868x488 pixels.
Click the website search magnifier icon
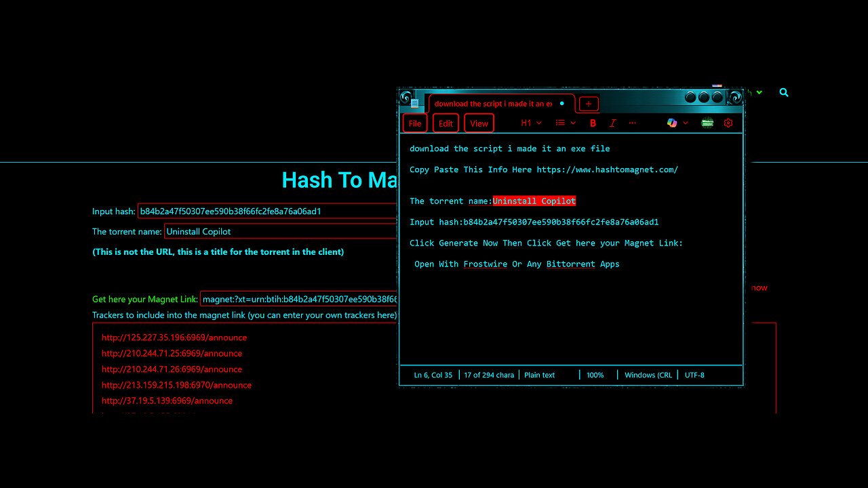[x=784, y=92]
